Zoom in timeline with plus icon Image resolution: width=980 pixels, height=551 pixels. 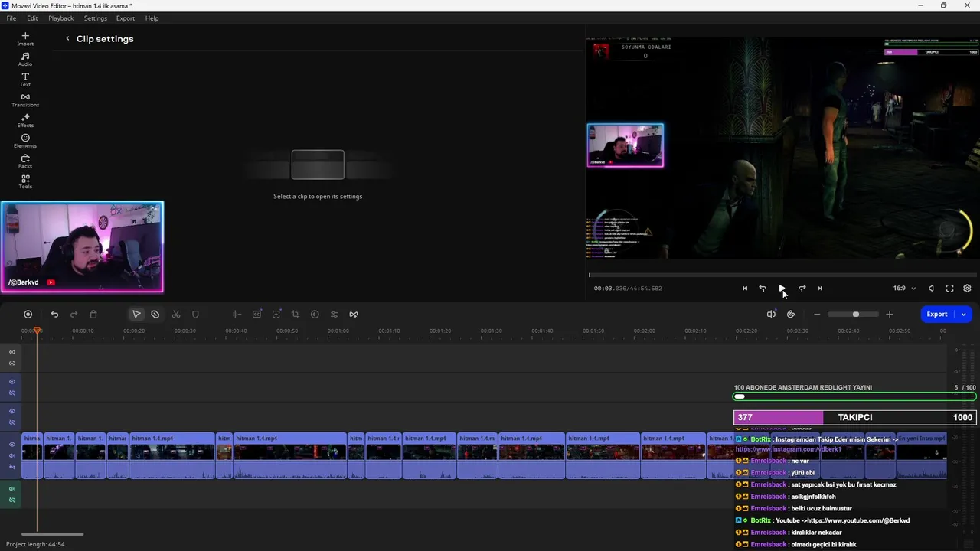coord(889,315)
